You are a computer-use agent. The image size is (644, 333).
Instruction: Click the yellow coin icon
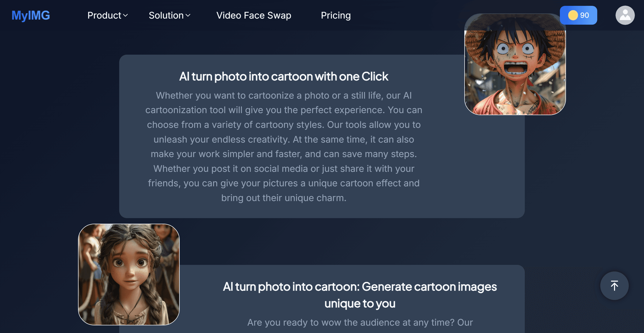coord(573,15)
